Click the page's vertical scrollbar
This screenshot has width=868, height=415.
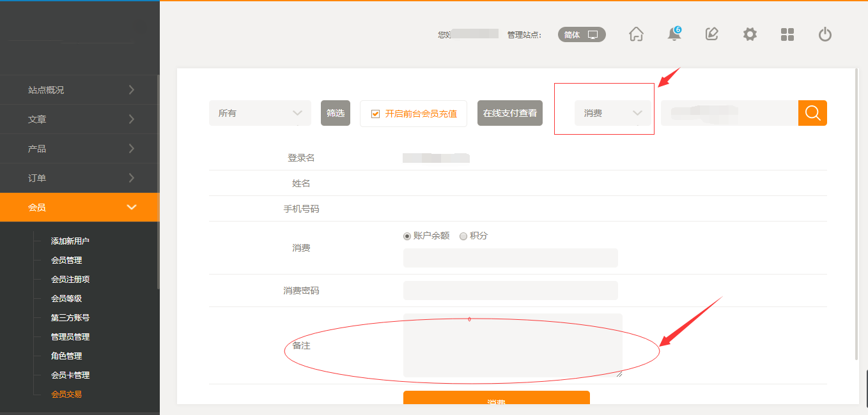856,211
